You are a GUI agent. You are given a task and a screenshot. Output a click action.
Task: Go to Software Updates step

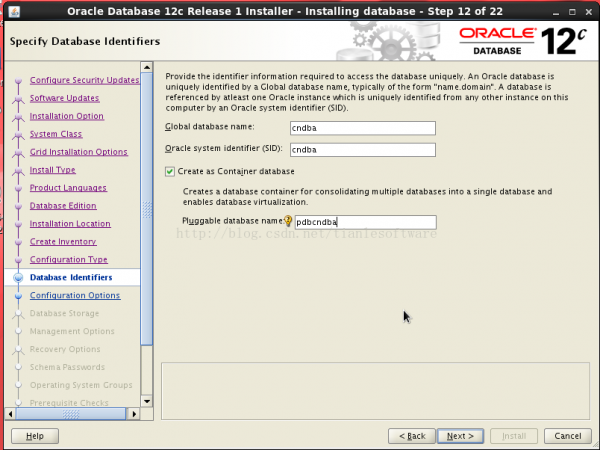point(64,98)
